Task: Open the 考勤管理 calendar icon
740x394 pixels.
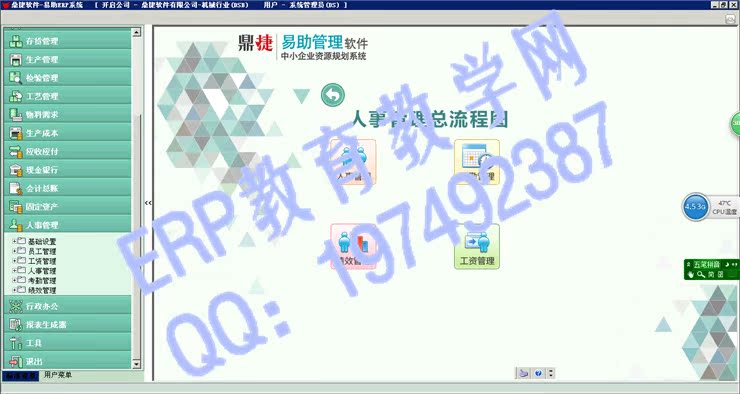Action: pyautogui.click(x=477, y=162)
